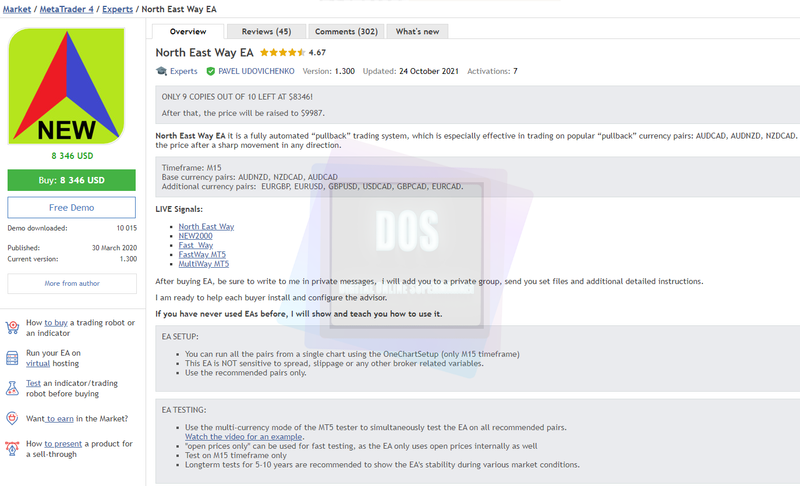Click the North East Way EA product logo
800x486 pixels.
[x=66, y=86]
